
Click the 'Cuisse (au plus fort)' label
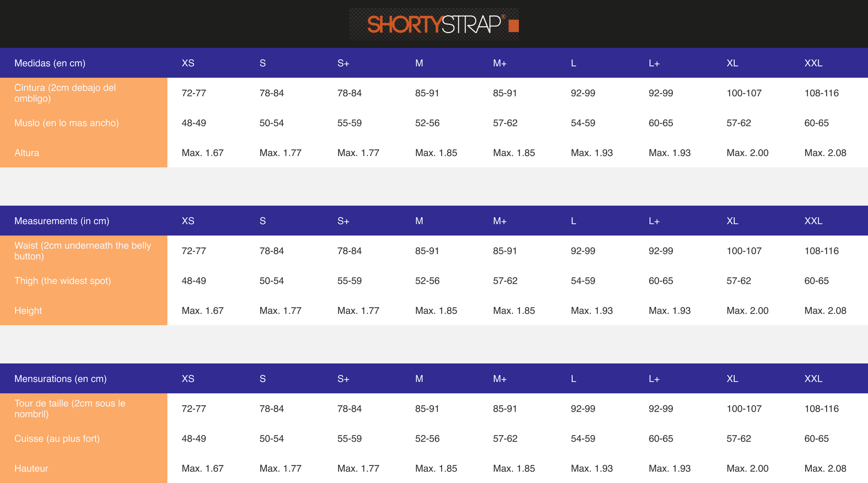[x=57, y=439]
